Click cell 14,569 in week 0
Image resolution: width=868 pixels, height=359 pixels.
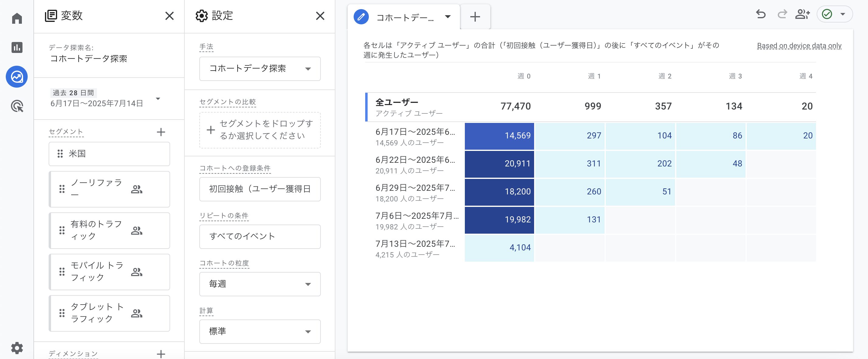coord(499,136)
